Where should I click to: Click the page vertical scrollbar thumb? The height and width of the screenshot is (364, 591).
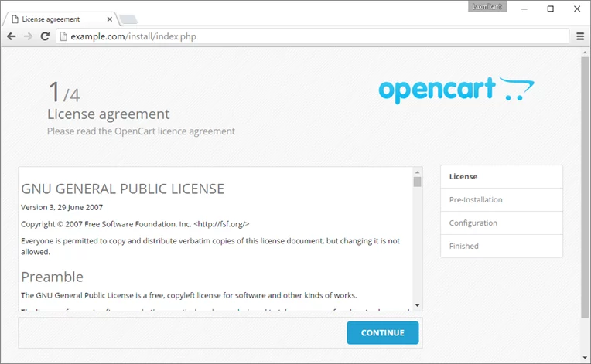point(585,188)
